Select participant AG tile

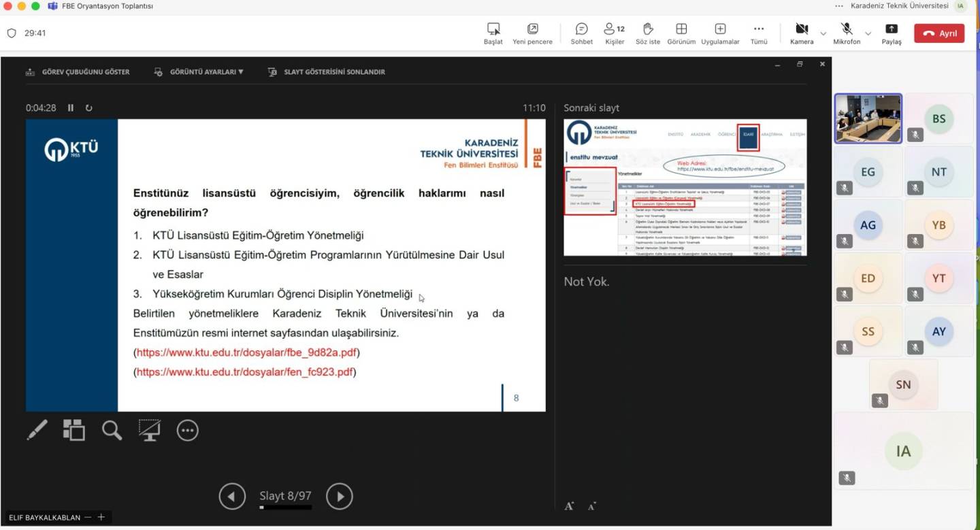click(868, 225)
